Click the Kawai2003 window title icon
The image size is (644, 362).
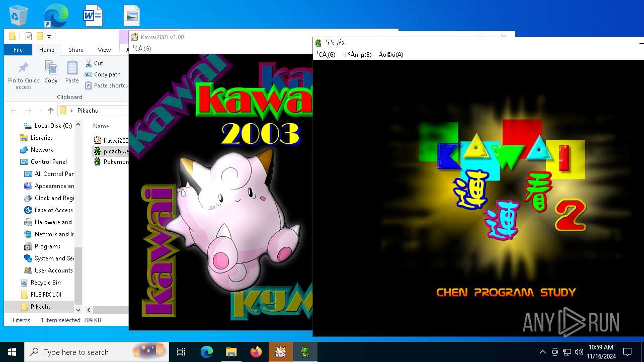(x=134, y=37)
